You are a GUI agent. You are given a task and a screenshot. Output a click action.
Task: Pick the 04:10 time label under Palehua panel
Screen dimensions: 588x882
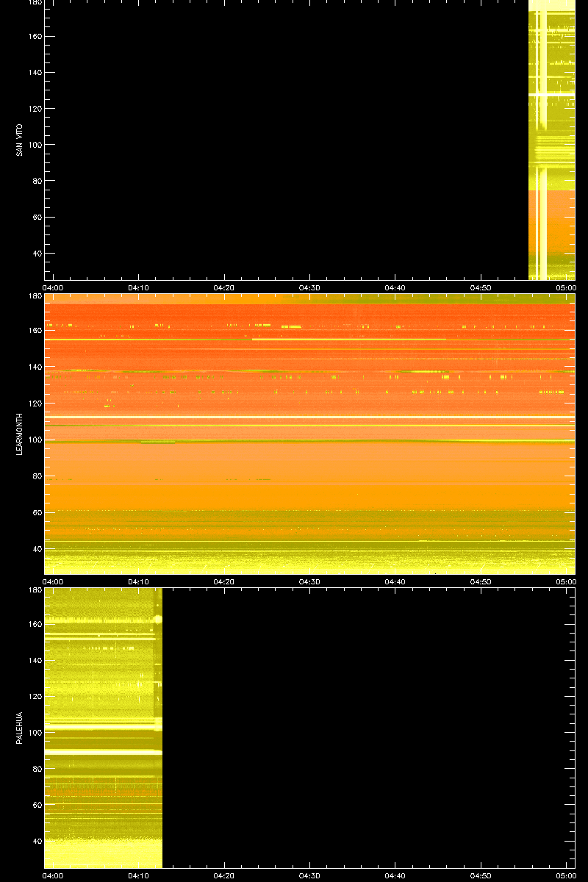[x=139, y=875]
